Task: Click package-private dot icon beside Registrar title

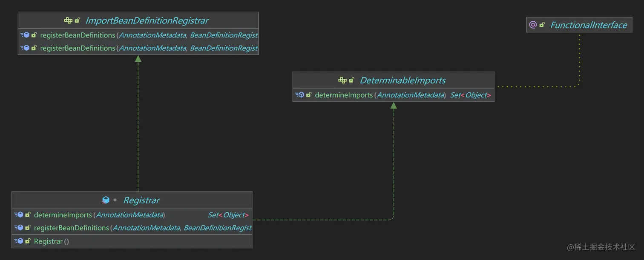Action: 115,200
